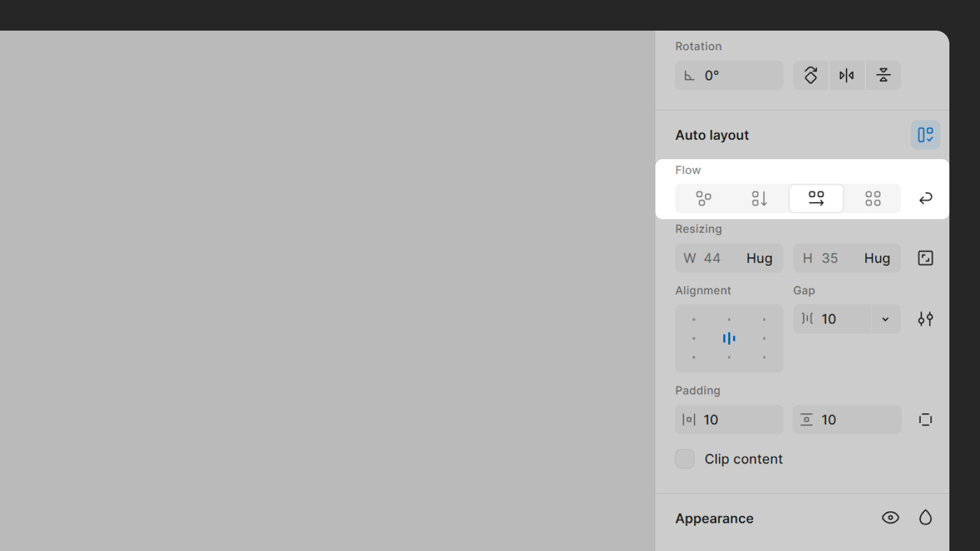Open advanced auto layout settings
Image resolution: width=980 pixels, height=551 pixels.
coord(925,318)
